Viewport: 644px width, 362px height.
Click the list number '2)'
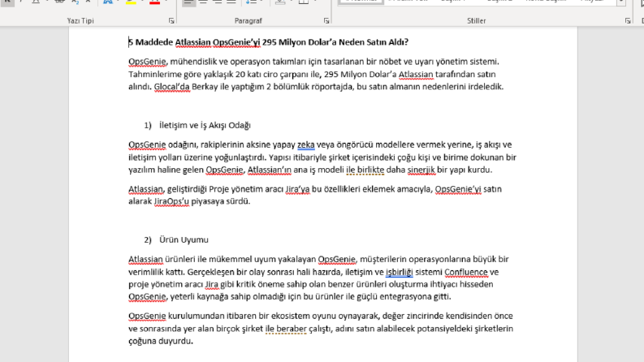[148, 239]
